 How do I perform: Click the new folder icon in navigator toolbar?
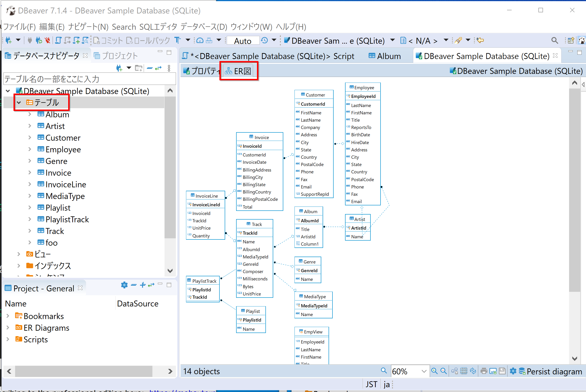pyautogui.click(x=139, y=68)
